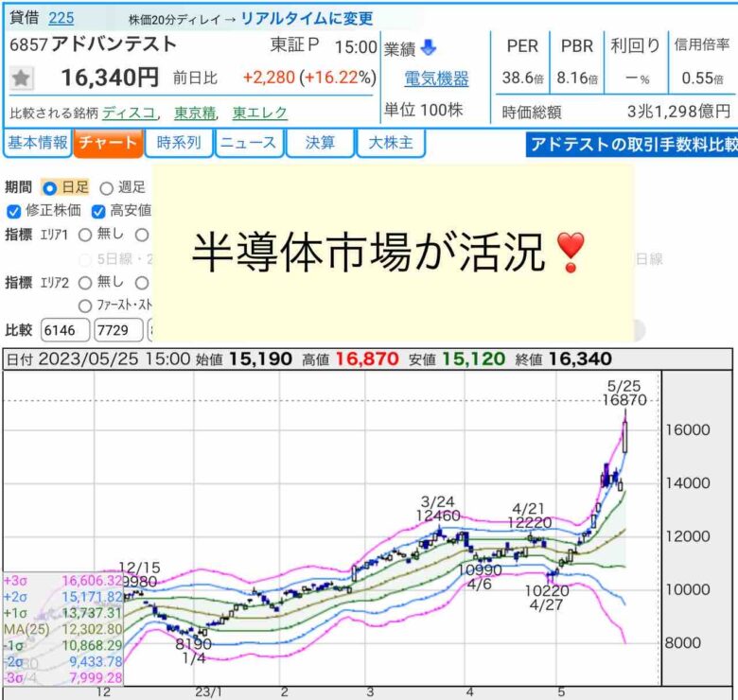
Task: Open the 基本情報 tab
Action: 38,143
